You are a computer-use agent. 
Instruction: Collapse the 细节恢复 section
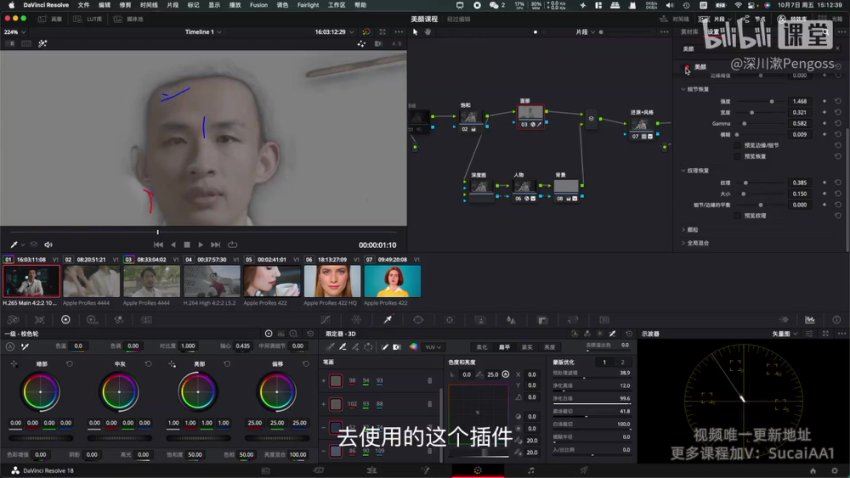point(683,89)
